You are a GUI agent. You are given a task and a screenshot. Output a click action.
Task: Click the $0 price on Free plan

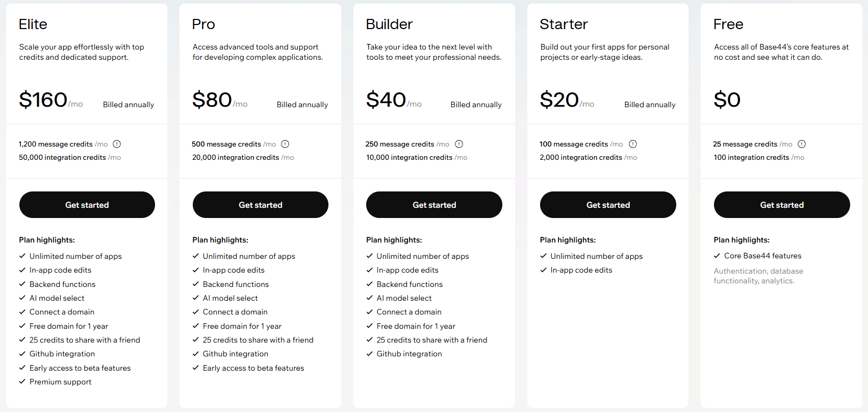tap(727, 100)
